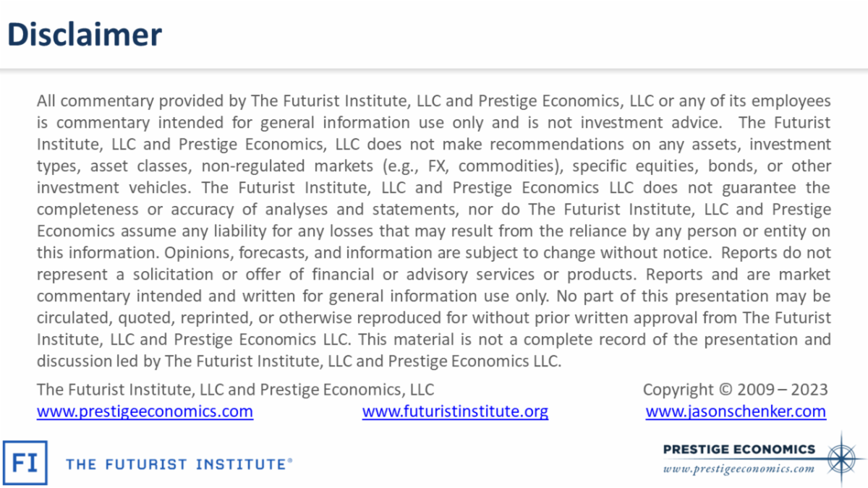Click THE FUTURIST INSTITUTE wordmark
Image resolution: width=868 pixels, height=488 pixels.
[176, 463]
